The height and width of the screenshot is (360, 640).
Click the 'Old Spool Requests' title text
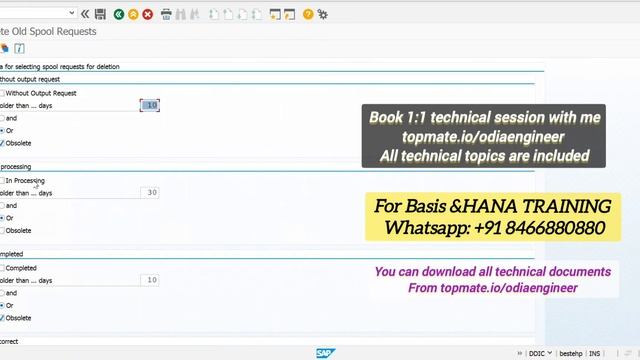pyautogui.click(x=54, y=31)
